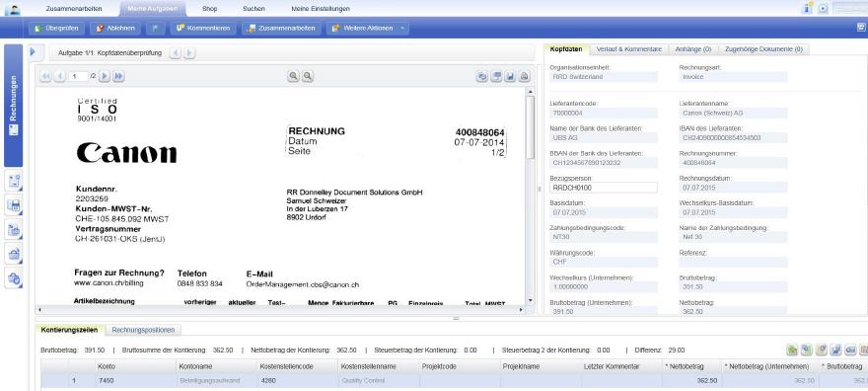Expand the left panel arrow
Screen dimensions: 868x391
pos(33,52)
